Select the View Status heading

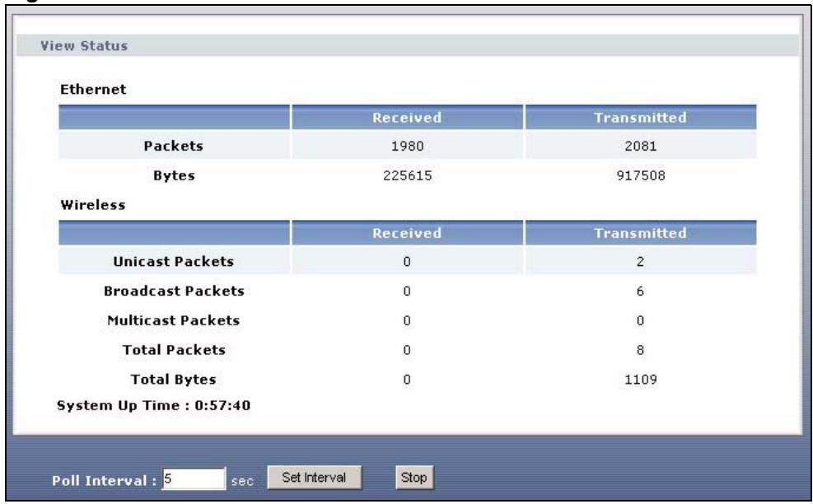(84, 45)
